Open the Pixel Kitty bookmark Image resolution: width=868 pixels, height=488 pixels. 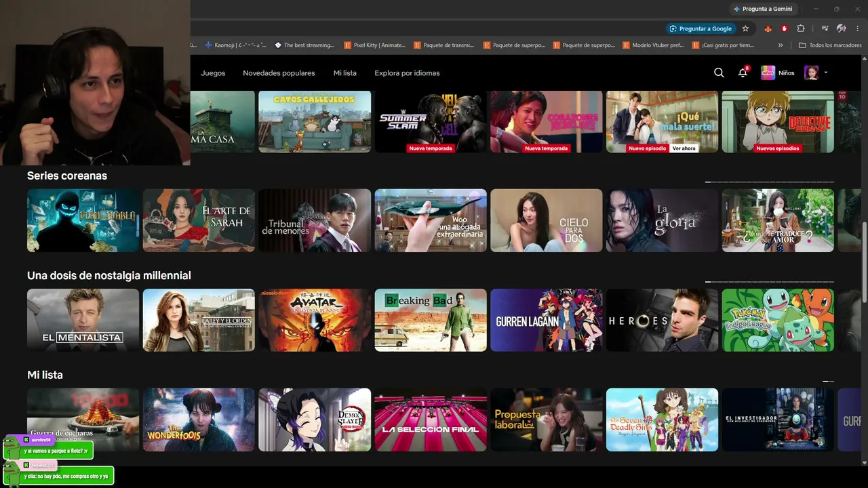point(375,45)
